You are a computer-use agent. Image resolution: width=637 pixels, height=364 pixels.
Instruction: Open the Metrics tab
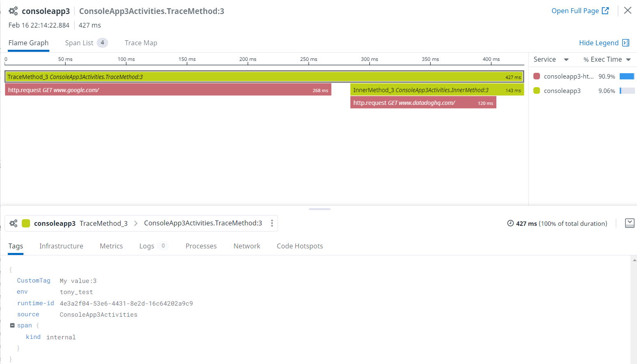point(111,246)
